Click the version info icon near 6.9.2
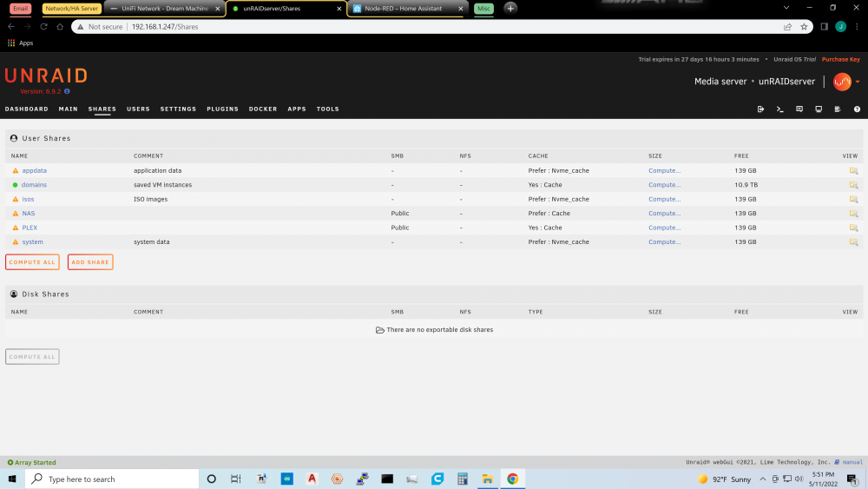Image resolution: width=868 pixels, height=489 pixels. pos(67,91)
